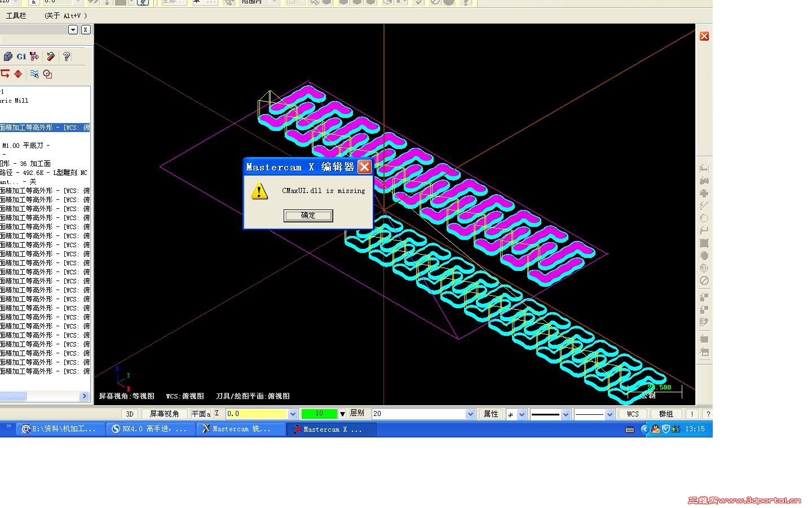Switch to E:\资料\机加工 taskbar window
The height and width of the screenshot is (508, 812).
60,429
